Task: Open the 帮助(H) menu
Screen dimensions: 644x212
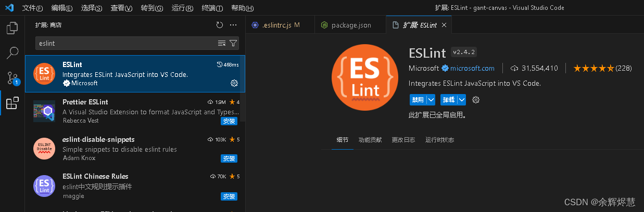Action: 242,8
